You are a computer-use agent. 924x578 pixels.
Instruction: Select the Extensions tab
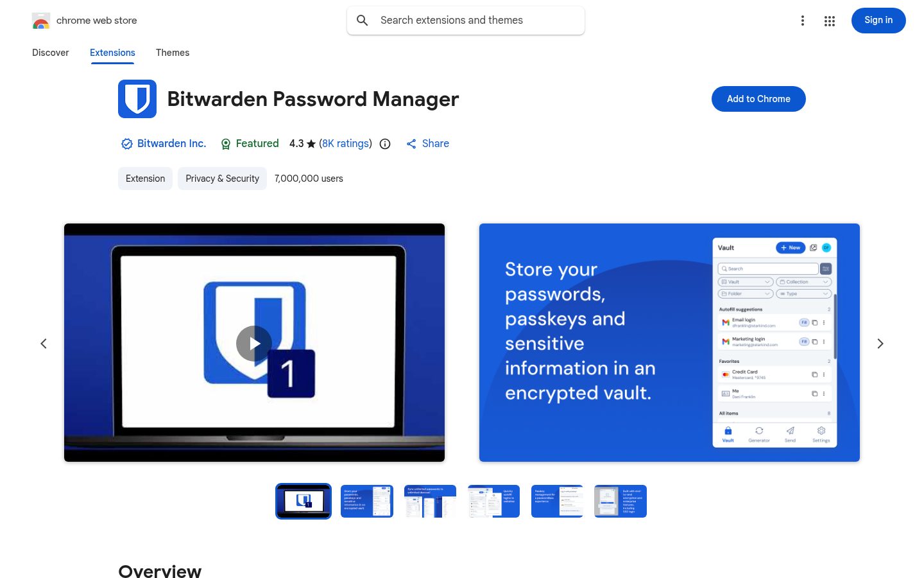(112, 53)
